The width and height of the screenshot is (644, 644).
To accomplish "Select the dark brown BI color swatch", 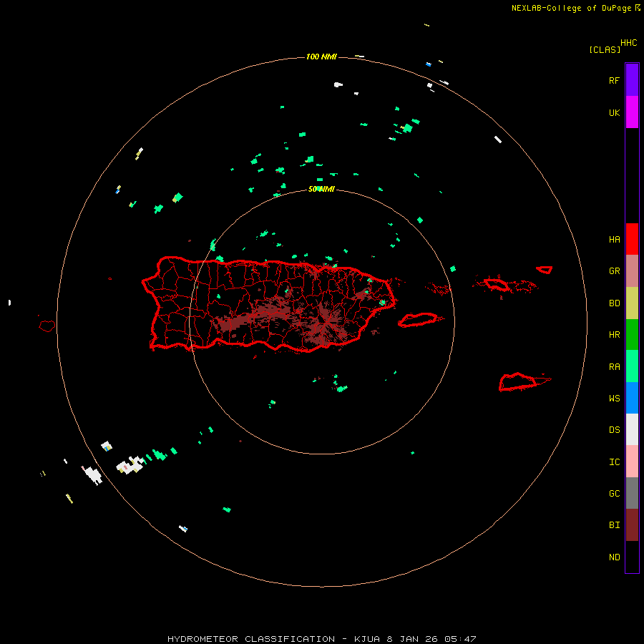I will point(632,525).
